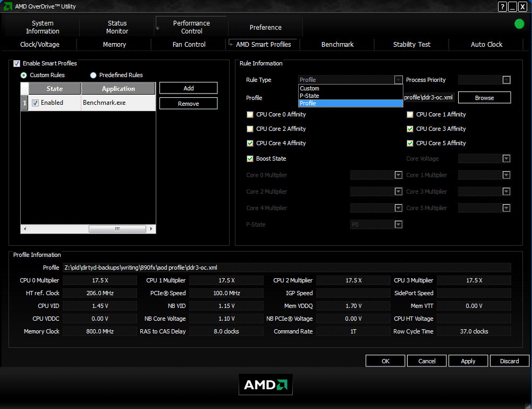Open the Core Voltage dropdown
This screenshot has height=409, width=532.
pyautogui.click(x=506, y=158)
